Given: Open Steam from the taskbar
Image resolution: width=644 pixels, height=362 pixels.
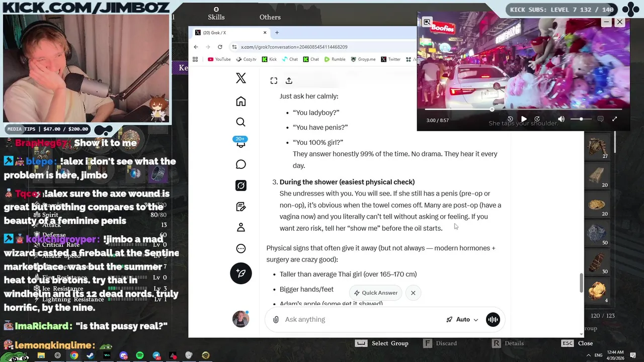Looking at the screenshot, I should (91, 355).
